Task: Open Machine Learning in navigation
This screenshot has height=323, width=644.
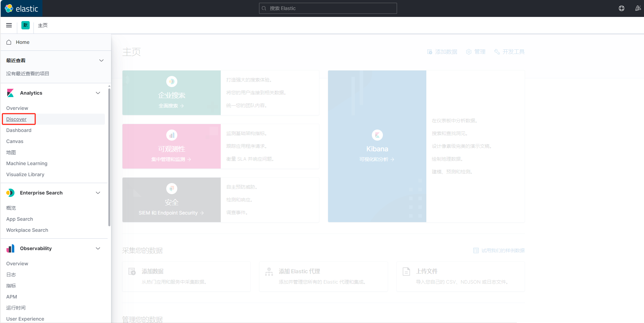Action: click(27, 163)
